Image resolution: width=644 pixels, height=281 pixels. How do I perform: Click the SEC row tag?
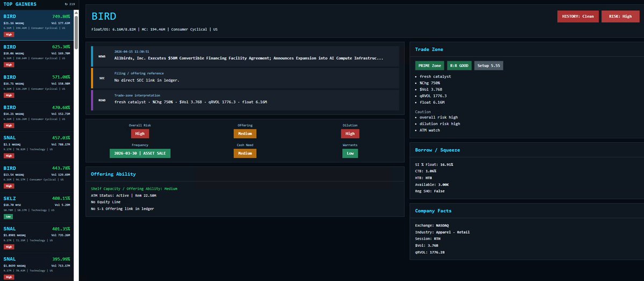point(102,78)
